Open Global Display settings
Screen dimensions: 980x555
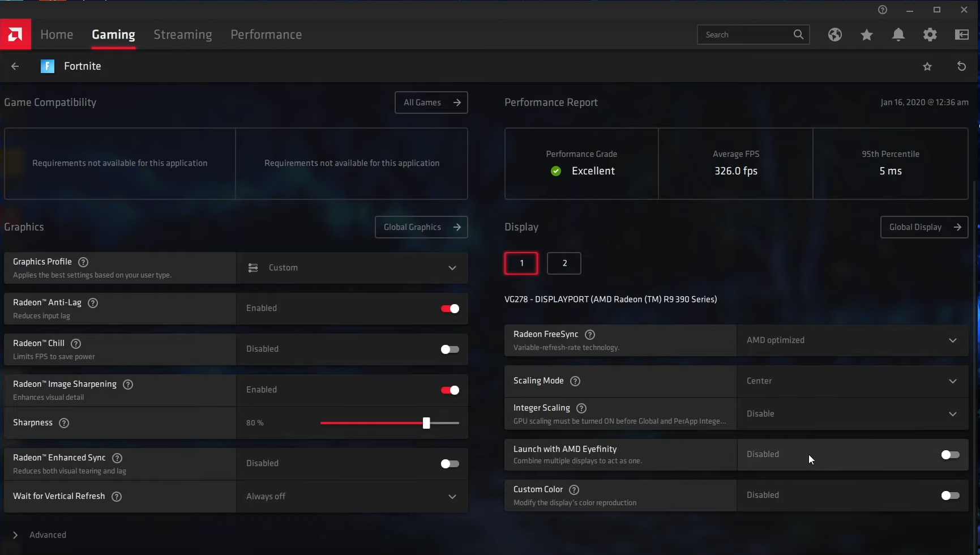(925, 227)
